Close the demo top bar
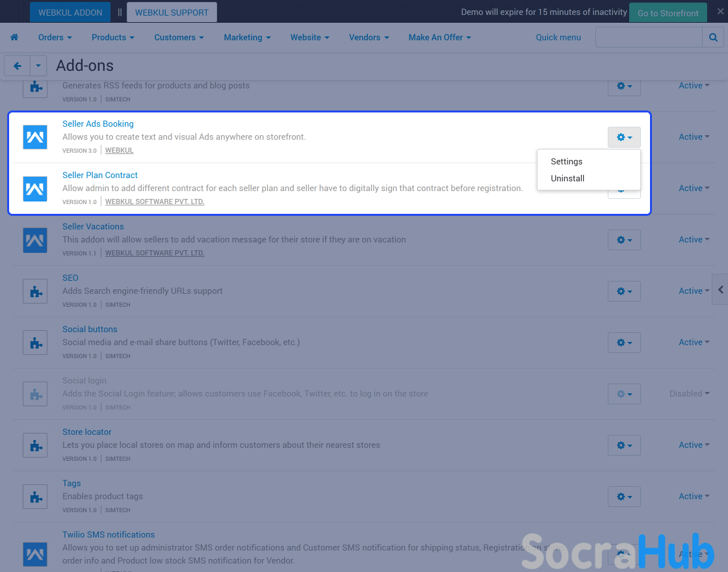The height and width of the screenshot is (572, 728). pyautogui.click(x=720, y=11)
